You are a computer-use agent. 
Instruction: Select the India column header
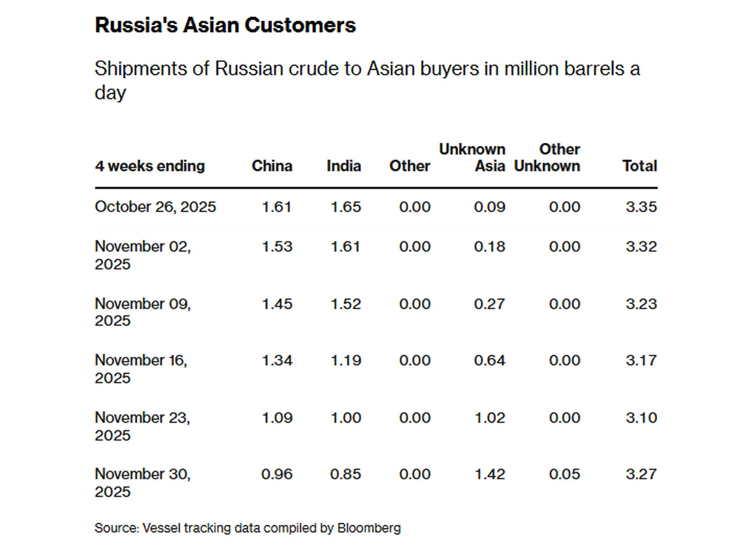point(344,166)
